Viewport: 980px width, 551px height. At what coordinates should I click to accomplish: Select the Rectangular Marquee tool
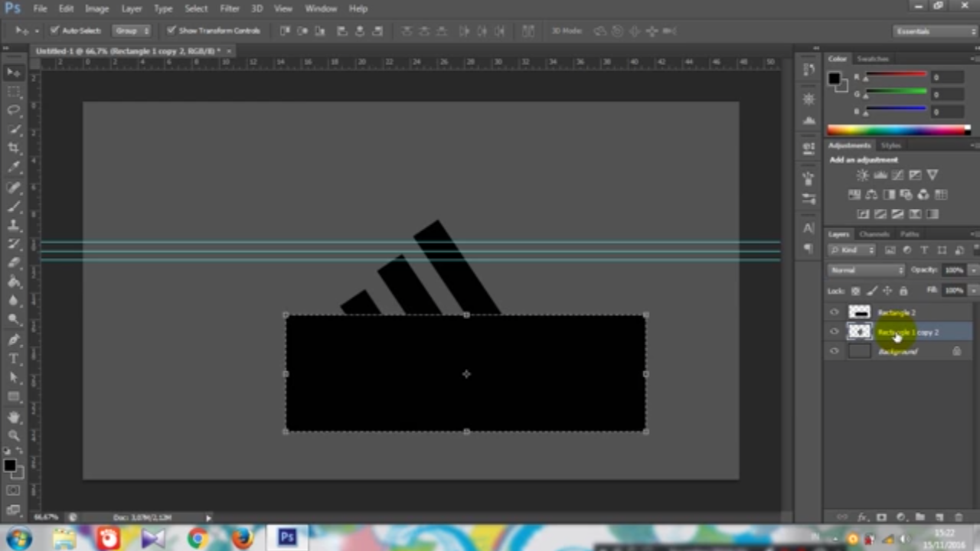tap(14, 92)
